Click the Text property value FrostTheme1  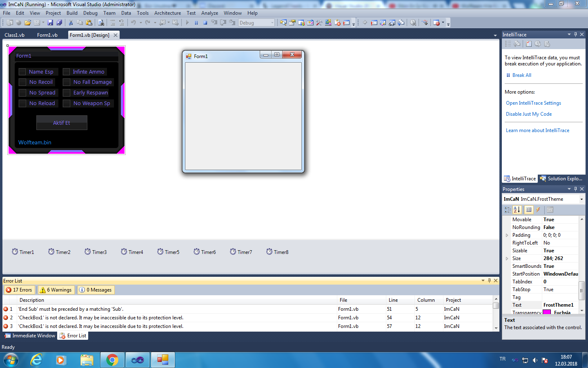tap(558, 305)
